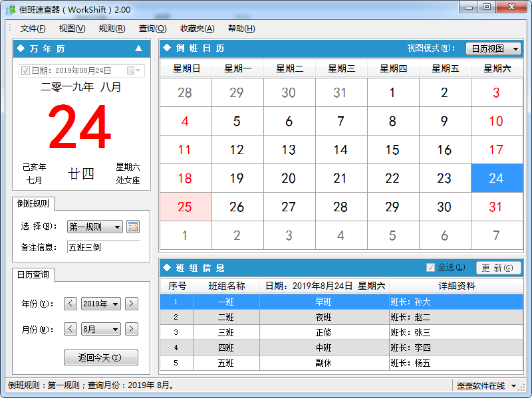Open the 文件(F) menu
This screenshot has height=398, width=532.
pos(33,29)
